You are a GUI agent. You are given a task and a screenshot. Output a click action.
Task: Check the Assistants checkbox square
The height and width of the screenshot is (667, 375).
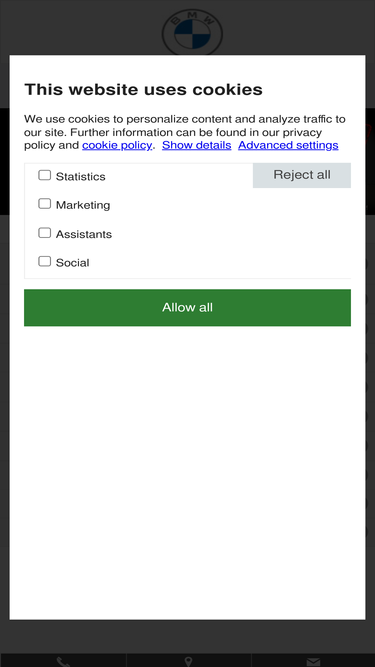(45, 233)
